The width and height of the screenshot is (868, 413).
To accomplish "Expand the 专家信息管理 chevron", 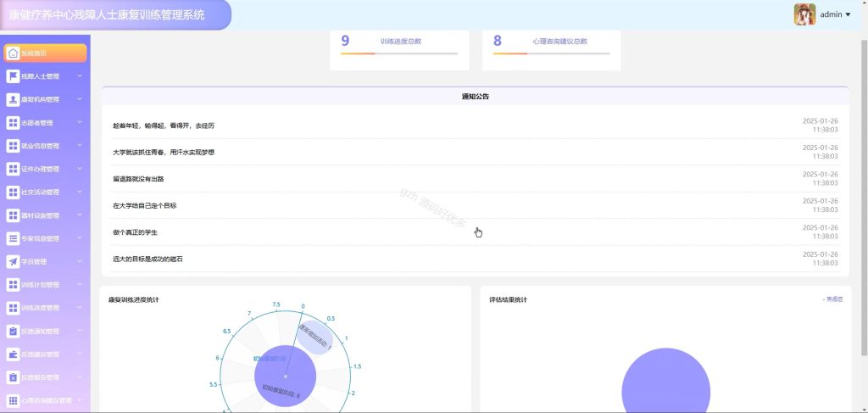I will pyautogui.click(x=79, y=238).
